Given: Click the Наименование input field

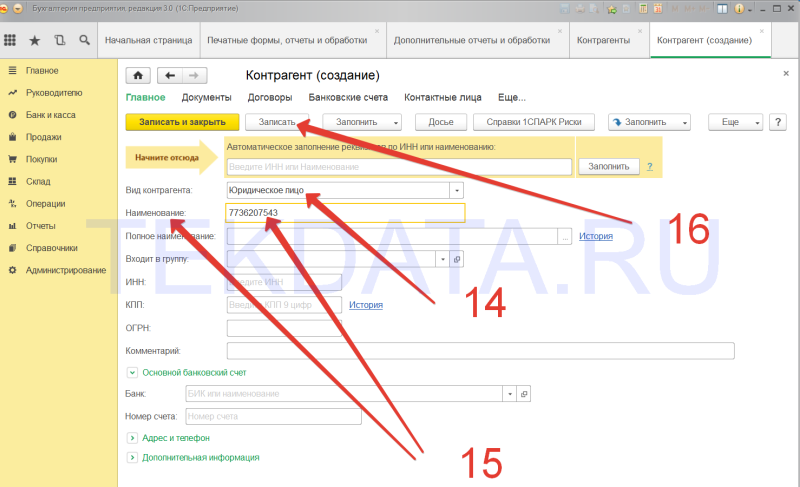Looking at the screenshot, I should click(x=345, y=213).
